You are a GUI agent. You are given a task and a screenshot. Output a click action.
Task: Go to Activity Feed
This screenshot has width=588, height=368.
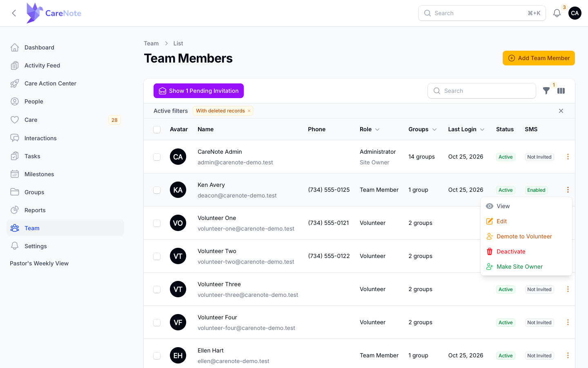[65, 65]
